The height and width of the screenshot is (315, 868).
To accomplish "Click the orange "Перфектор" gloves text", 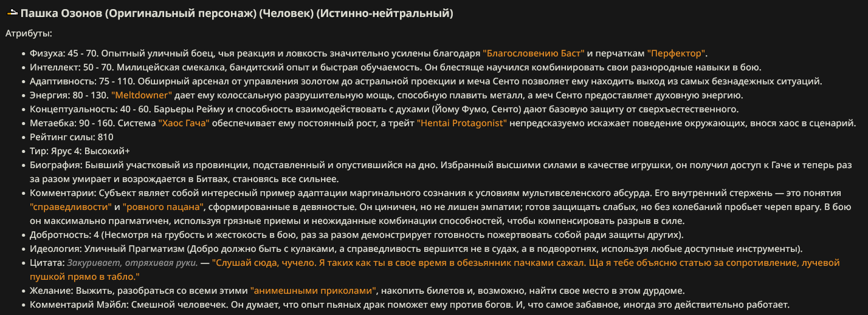I will click(677, 53).
